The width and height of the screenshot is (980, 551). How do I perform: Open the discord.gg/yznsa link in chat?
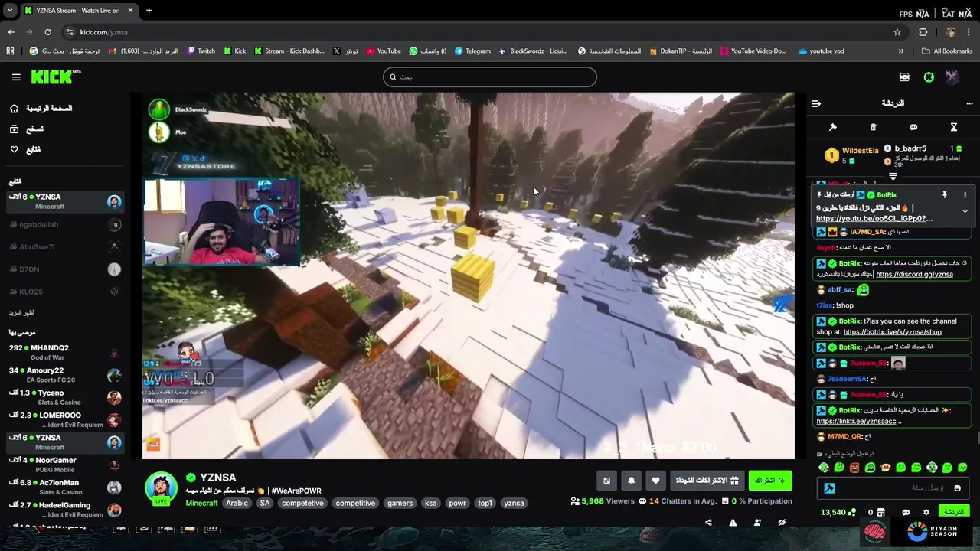coord(914,274)
